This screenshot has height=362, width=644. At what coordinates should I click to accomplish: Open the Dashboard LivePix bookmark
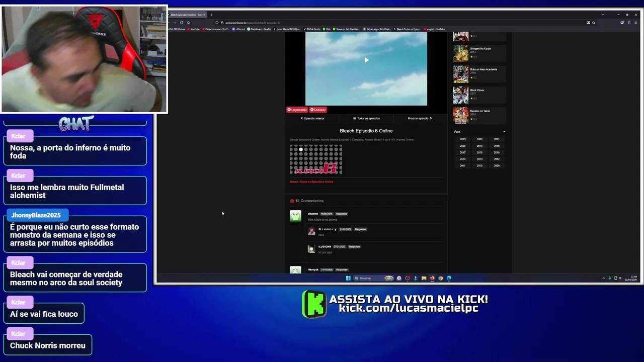point(259,29)
